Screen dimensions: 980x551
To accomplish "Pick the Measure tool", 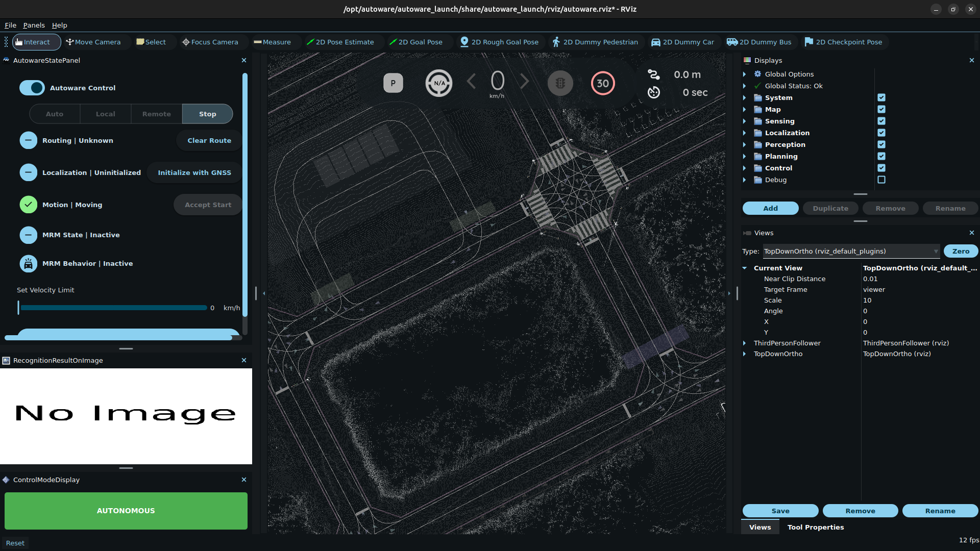I will click(273, 42).
